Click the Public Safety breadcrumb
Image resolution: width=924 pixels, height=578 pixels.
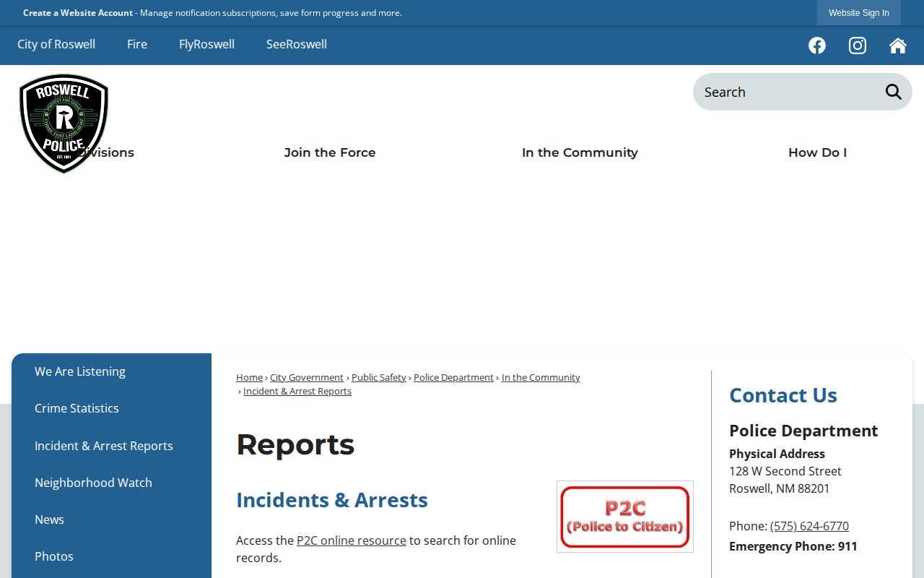(379, 377)
